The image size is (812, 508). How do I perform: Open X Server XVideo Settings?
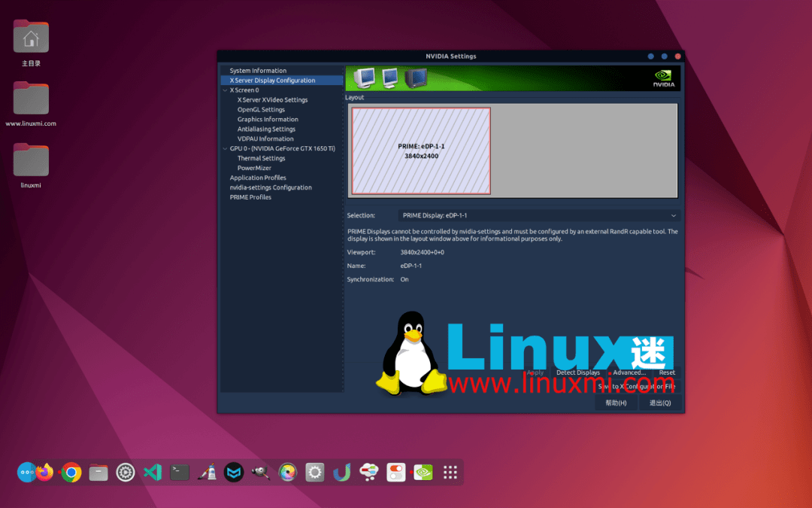click(x=272, y=100)
